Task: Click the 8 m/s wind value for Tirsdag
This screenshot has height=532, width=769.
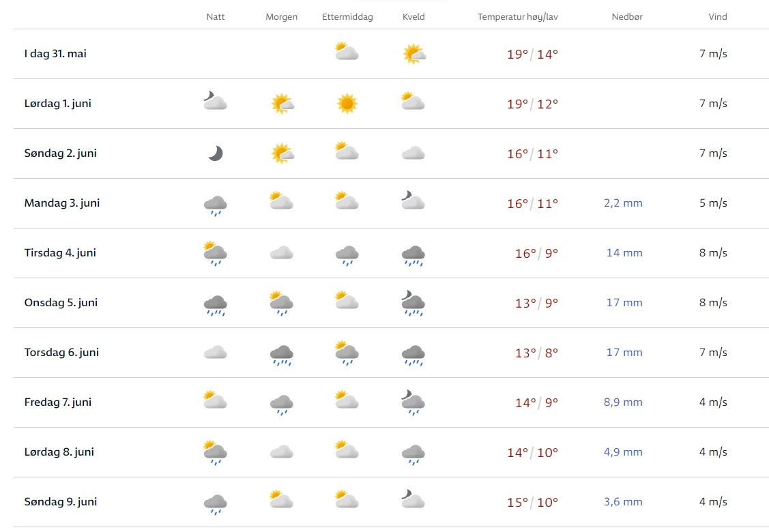Action: [x=713, y=253]
